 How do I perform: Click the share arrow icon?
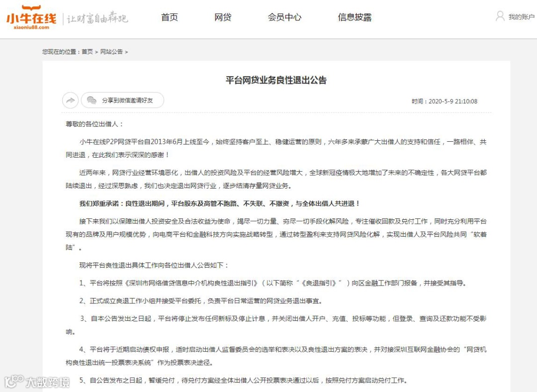coord(70,100)
